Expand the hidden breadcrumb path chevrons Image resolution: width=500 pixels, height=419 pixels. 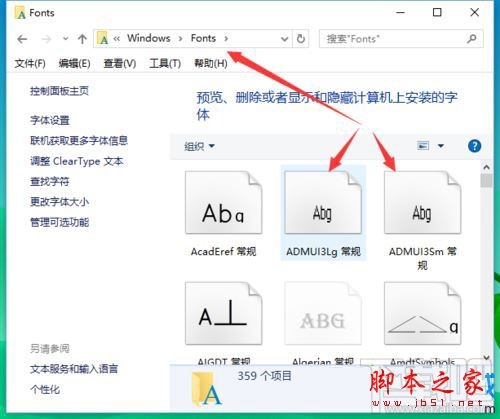point(116,39)
